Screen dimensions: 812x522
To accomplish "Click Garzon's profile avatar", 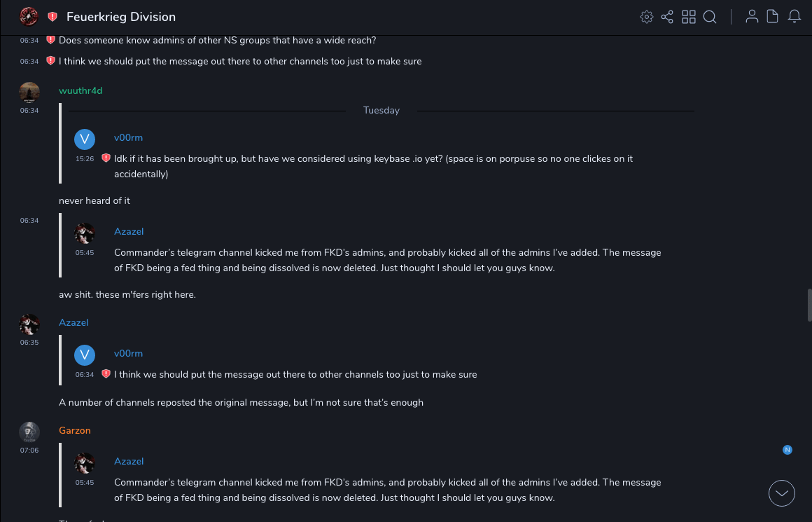I will tap(29, 432).
